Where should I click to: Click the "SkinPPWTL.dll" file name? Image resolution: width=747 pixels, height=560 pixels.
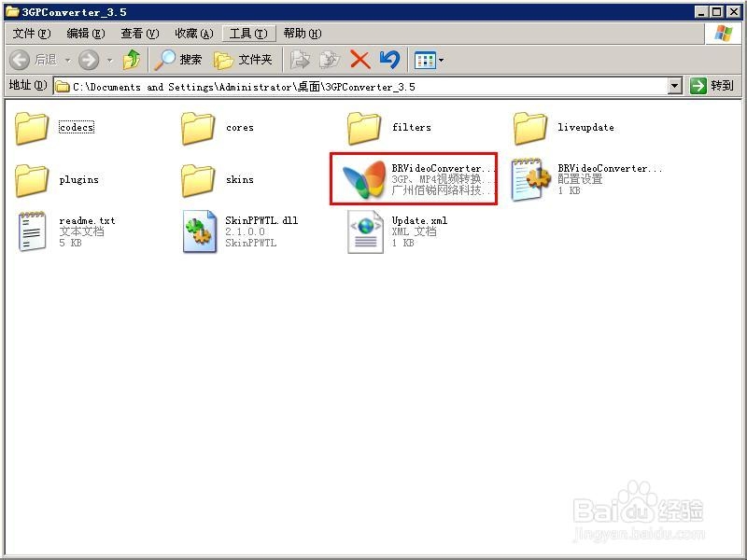coord(261,220)
